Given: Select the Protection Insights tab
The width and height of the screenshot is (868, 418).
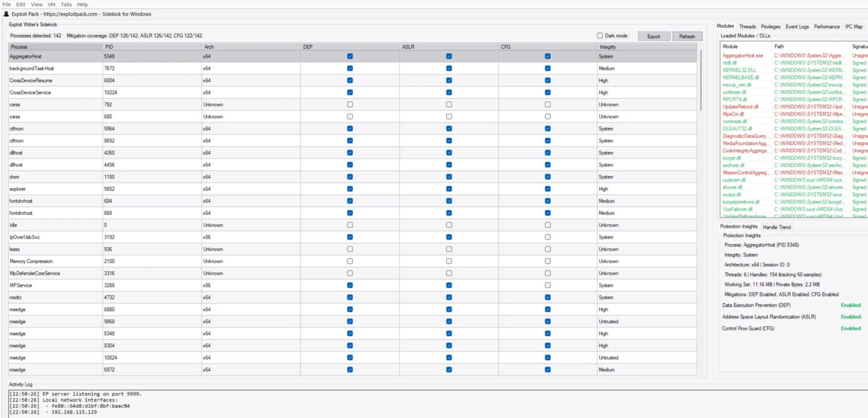Looking at the screenshot, I should (x=738, y=227).
